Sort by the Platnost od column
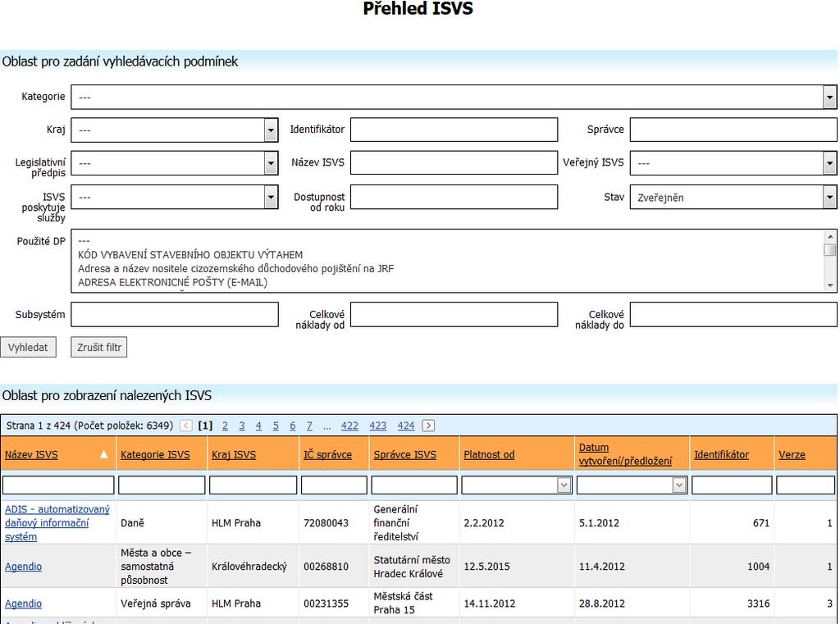The image size is (840, 624). [489, 455]
